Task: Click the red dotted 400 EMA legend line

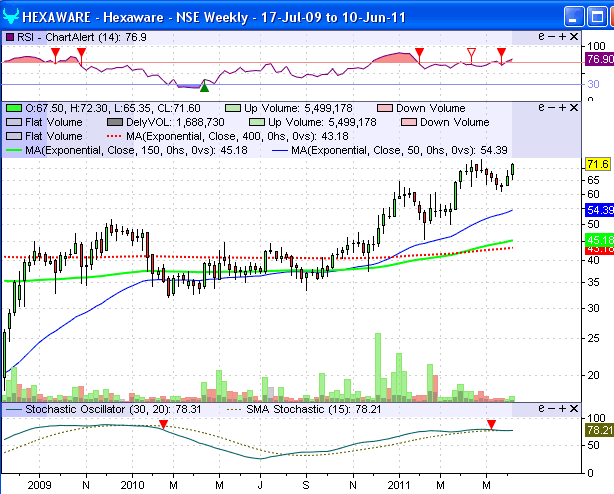Action: (x=115, y=136)
